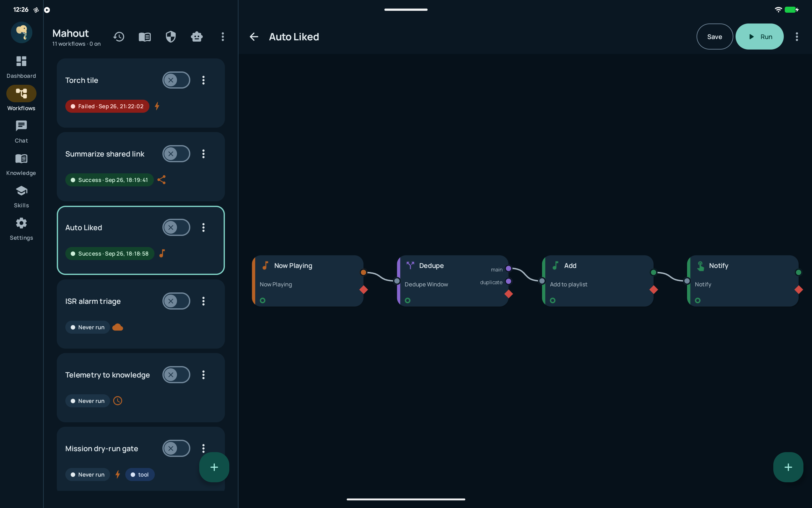Enable the Torch tile workflow
Image resolution: width=812 pixels, height=508 pixels.
(176, 80)
